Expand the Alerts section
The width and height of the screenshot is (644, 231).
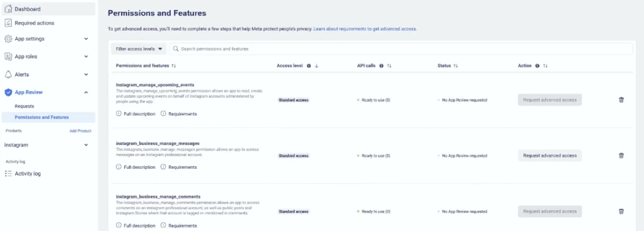[x=49, y=74]
